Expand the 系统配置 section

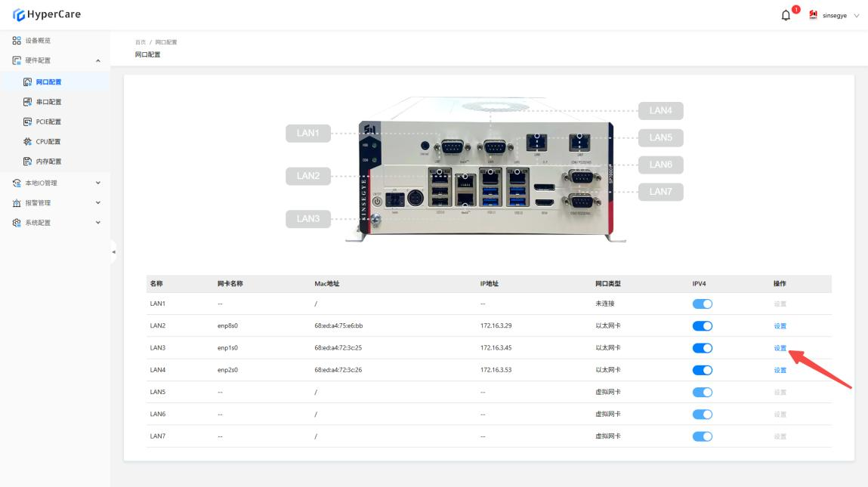[55, 223]
